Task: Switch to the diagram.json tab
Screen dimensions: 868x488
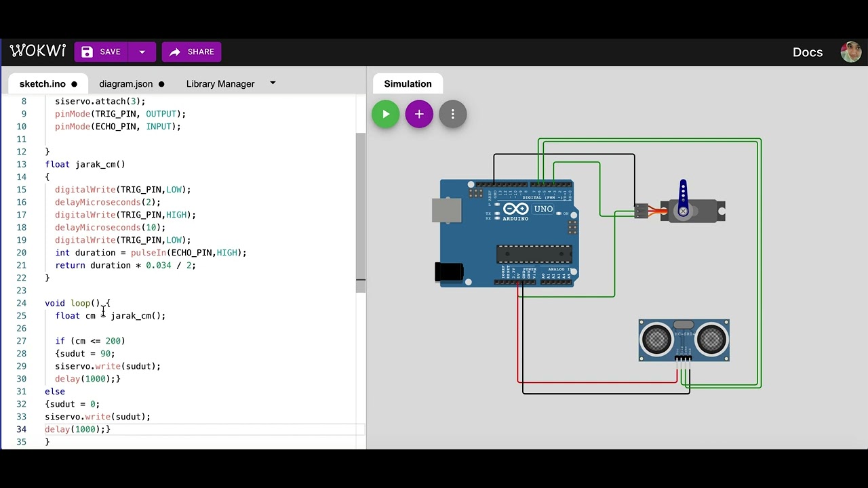Action: [x=132, y=84]
